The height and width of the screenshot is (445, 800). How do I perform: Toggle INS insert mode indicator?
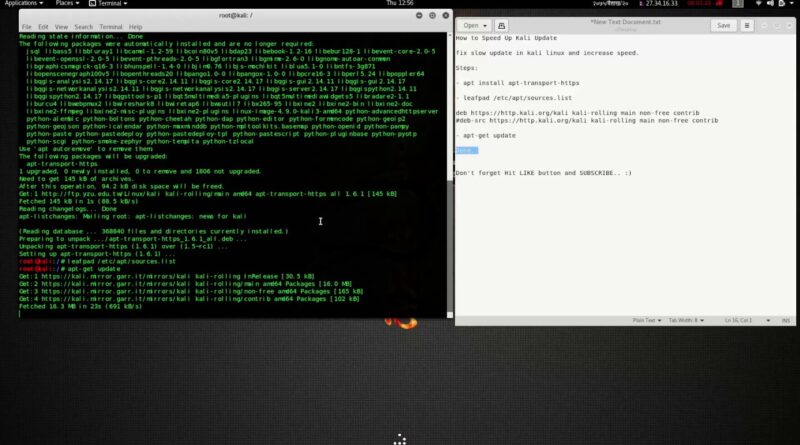pos(786,320)
